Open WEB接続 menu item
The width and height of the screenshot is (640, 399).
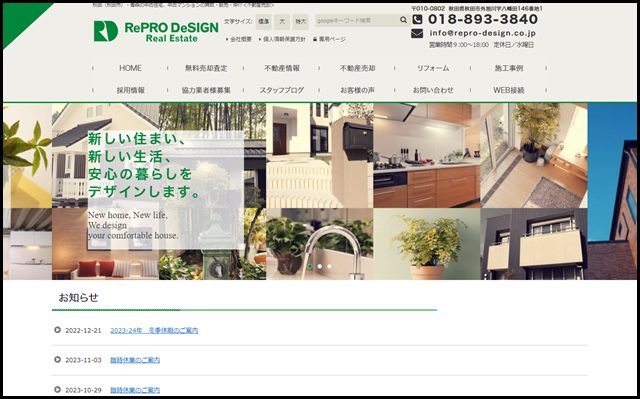point(509,90)
